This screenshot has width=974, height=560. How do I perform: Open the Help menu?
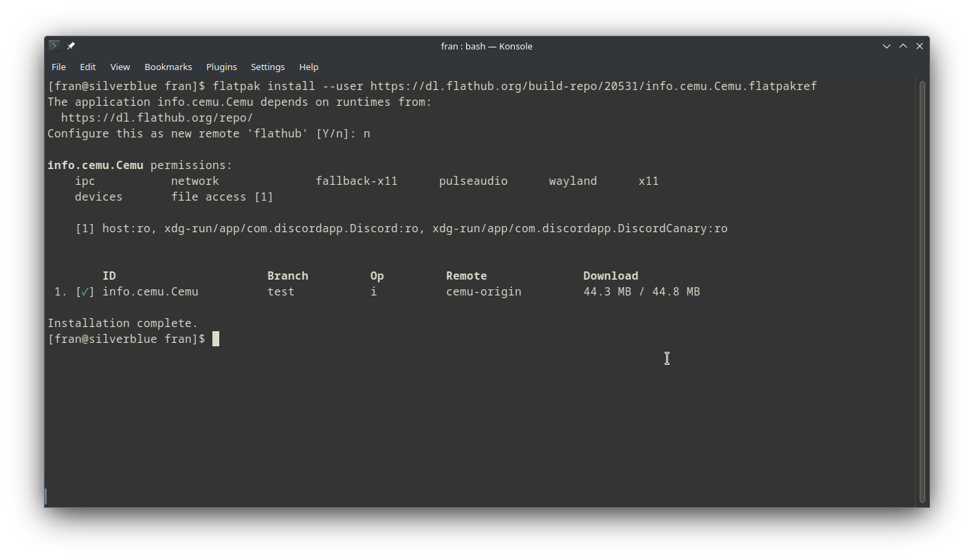[x=309, y=67]
